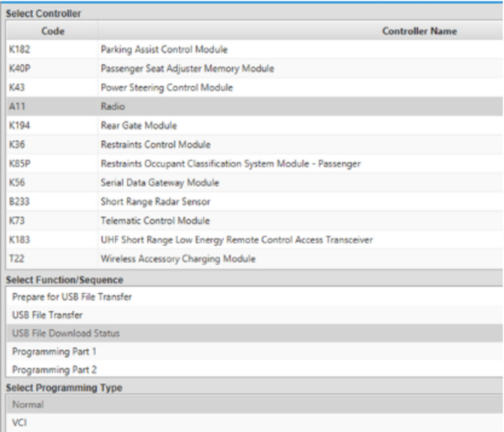Select the K182 Parking Assist Control Module row
The image size is (504, 432).
pyautogui.click(x=255, y=50)
